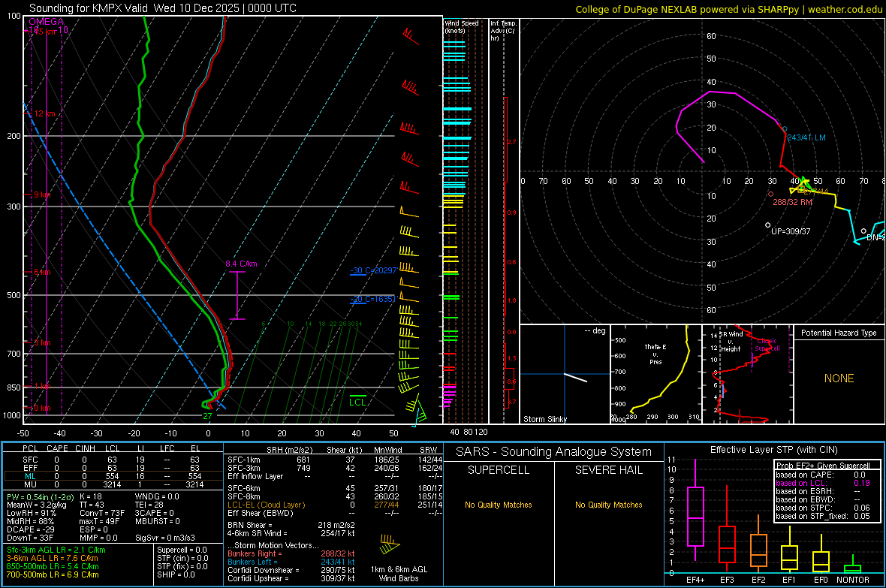Click the 8.4 C/km lapse rate label
Viewport: 886px width, 588px height.
tap(241, 264)
